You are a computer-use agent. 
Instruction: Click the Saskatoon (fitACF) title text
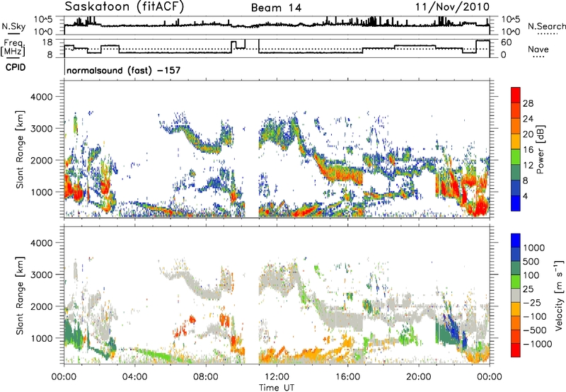click(125, 7)
